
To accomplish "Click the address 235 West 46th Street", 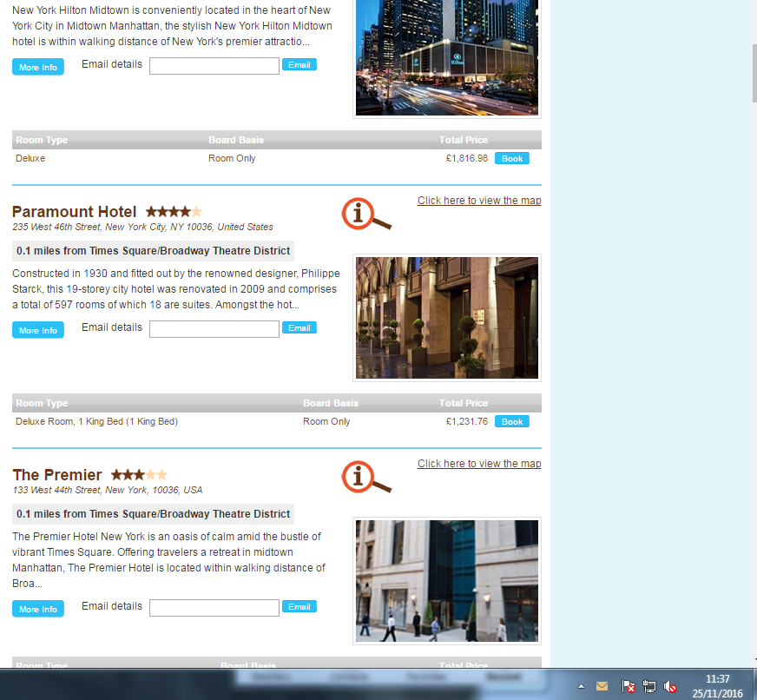I will (142, 227).
